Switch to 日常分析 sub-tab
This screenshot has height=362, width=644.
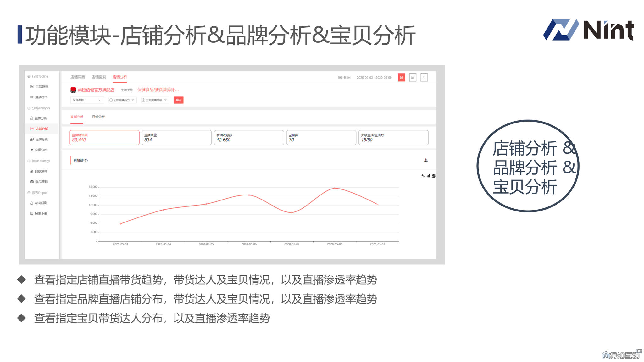click(98, 117)
